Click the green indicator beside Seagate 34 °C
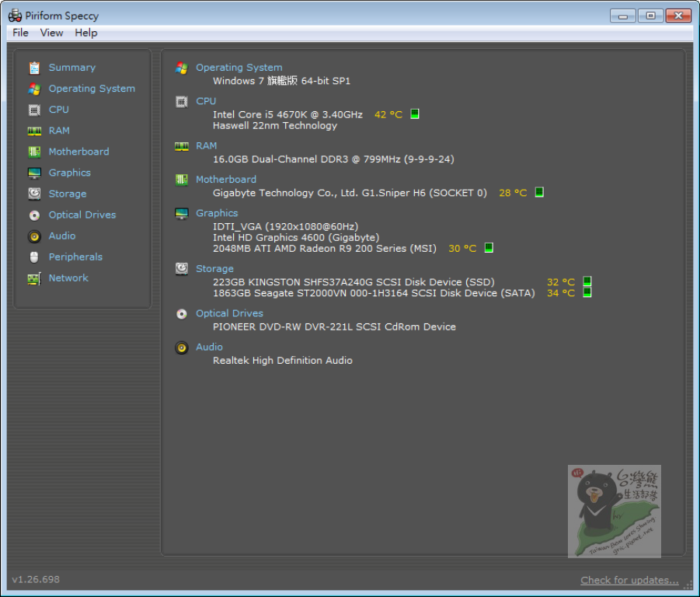This screenshot has height=597, width=700. (587, 292)
